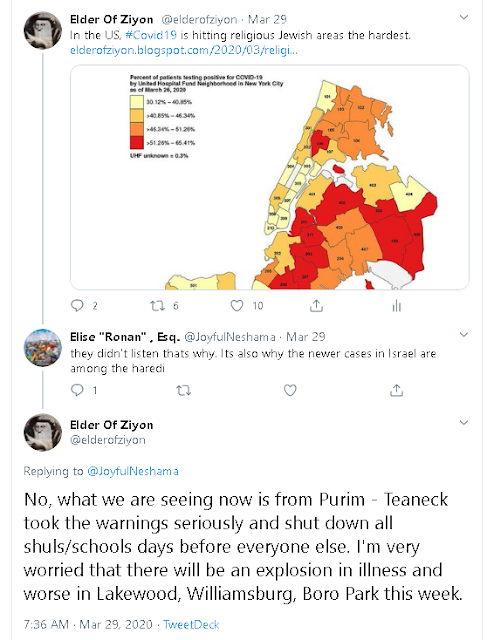This screenshot has height=640, width=494.
Task: View analytics bar chart icon
Action: (x=396, y=306)
